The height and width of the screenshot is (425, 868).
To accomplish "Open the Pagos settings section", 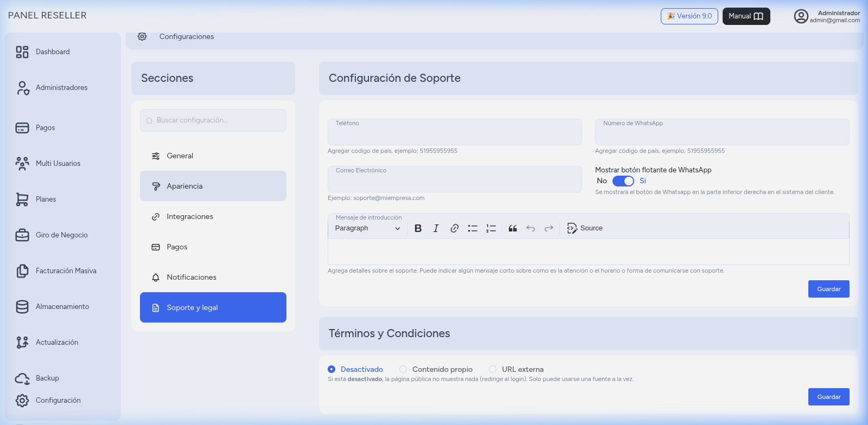I will tap(213, 247).
